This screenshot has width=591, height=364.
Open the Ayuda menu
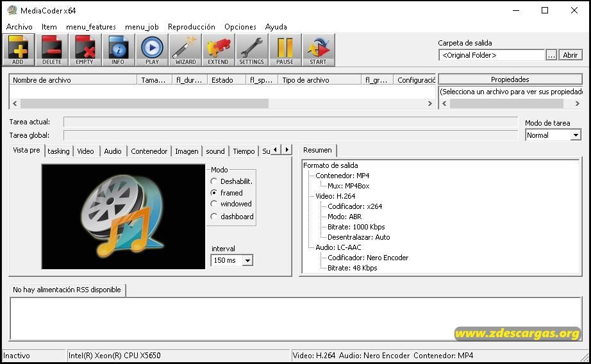(276, 27)
